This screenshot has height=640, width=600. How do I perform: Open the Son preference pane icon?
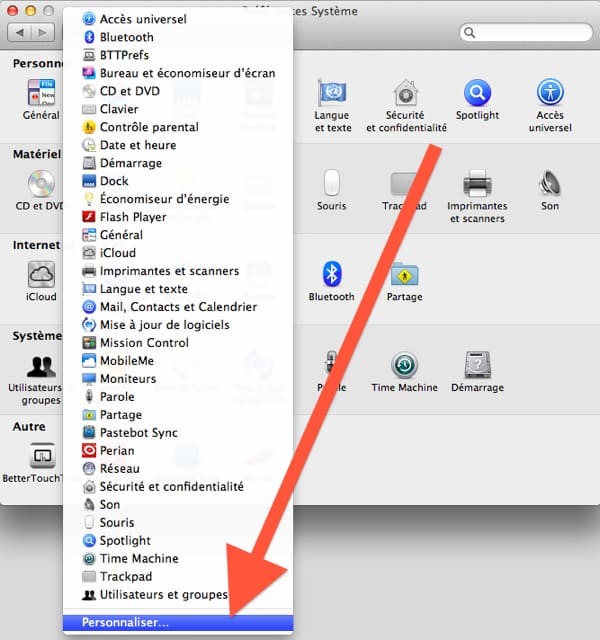(x=550, y=183)
